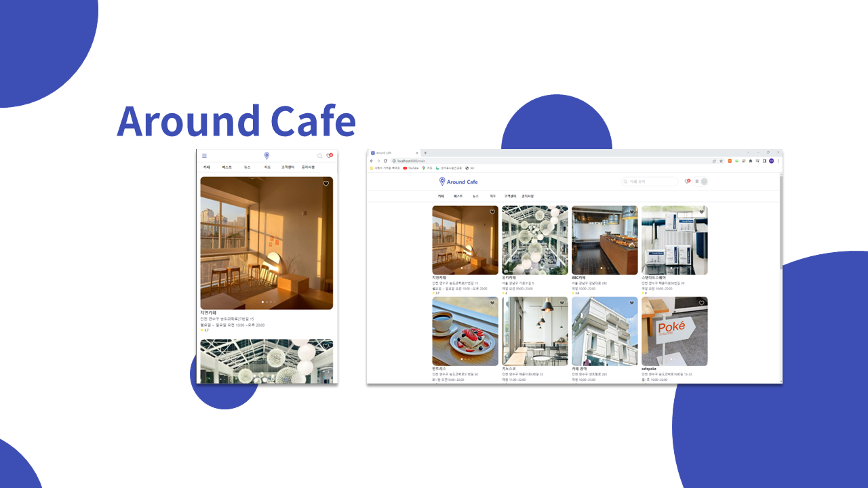The image size is (868, 488).
Task: Select 뉴스 in desktop navigation
Action: 475,196
